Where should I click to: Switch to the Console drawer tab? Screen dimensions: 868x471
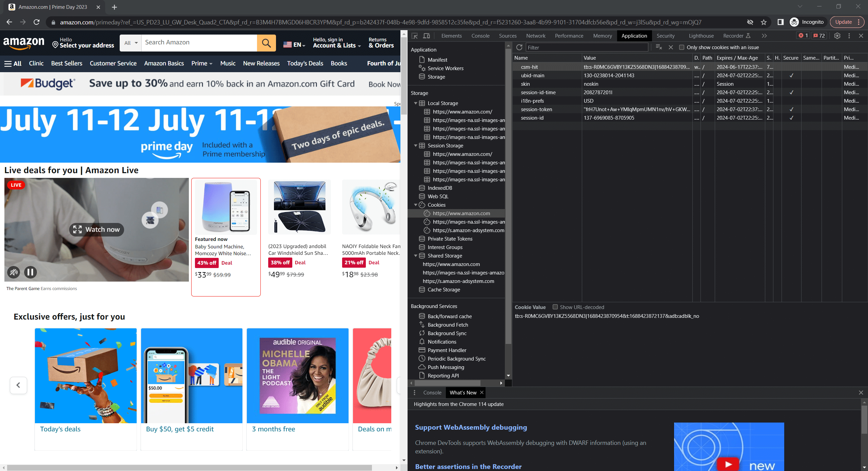point(432,392)
